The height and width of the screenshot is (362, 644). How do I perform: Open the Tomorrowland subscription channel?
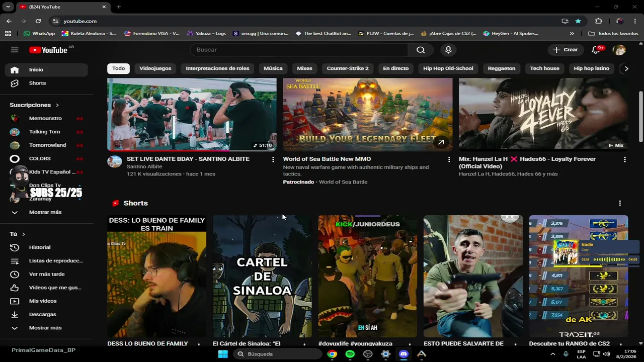pos(46,145)
